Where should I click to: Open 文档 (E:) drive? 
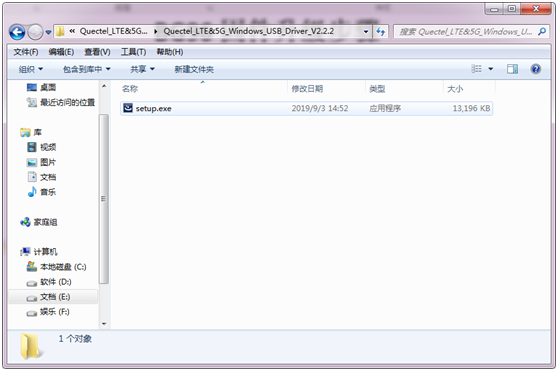[x=55, y=297]
